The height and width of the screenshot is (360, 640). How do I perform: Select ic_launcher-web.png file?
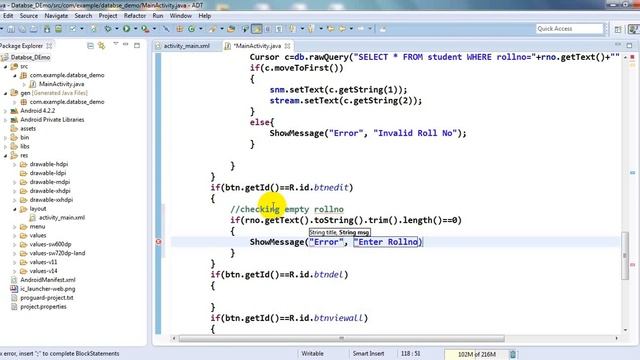47,289
